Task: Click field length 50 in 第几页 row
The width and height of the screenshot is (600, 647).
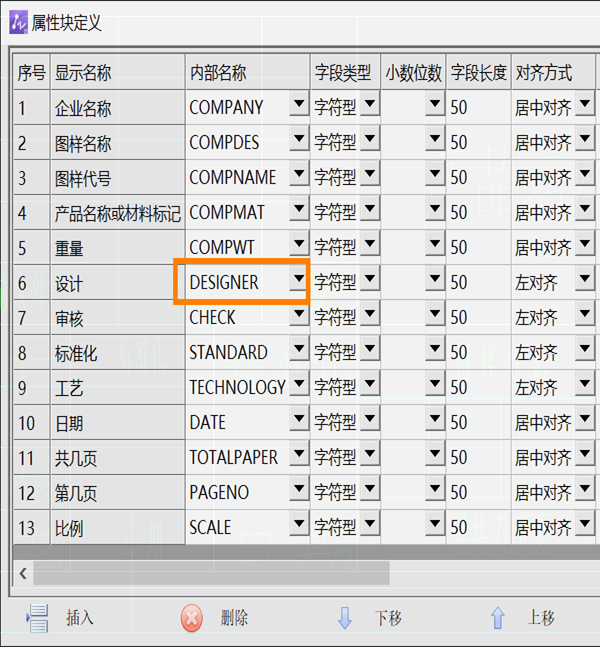Action: tap(479, 494)
